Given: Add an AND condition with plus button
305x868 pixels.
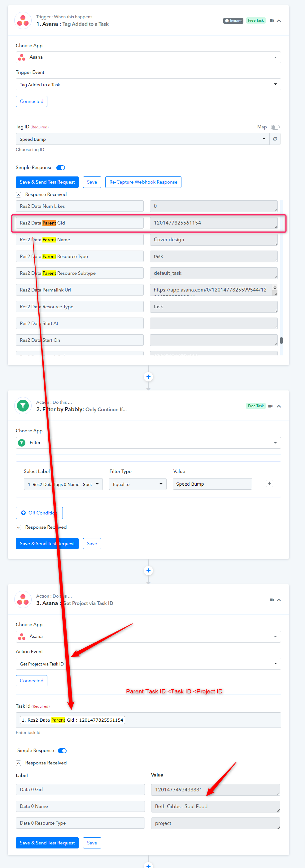Looking at the screenshot, I should click(x=269, y=483).
